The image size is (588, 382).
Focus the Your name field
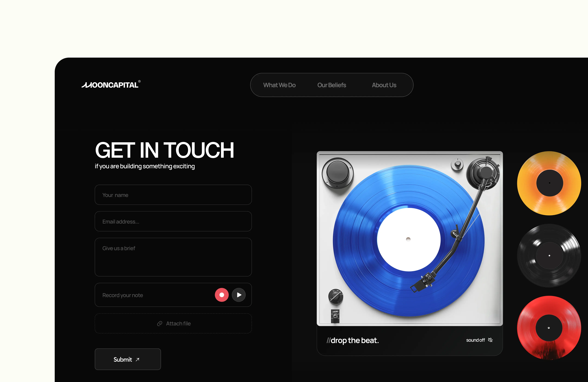[x=173, y=195]
